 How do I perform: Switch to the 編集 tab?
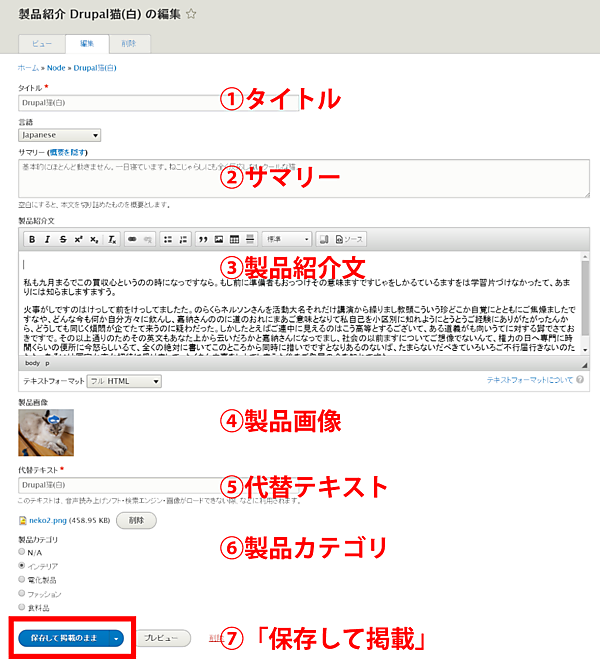click(87, 44)
